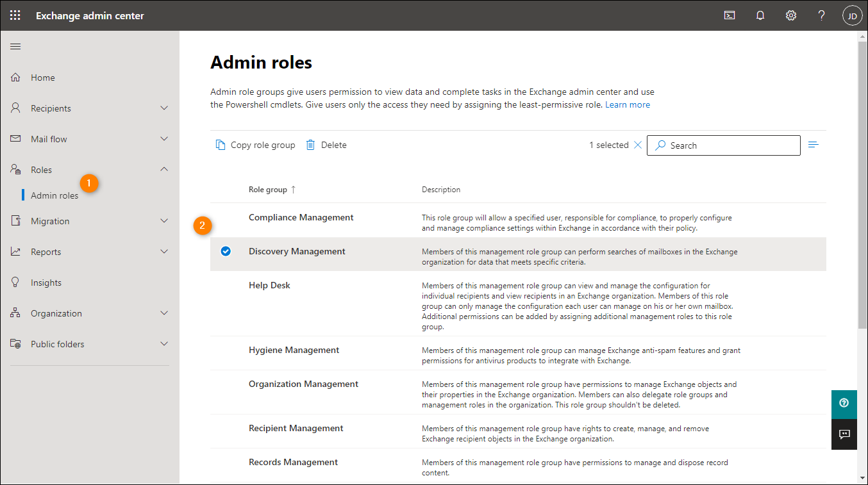This screenshot has width=868, height=485.
Task: Expand the Organization chevron
Action: [164, 313]
